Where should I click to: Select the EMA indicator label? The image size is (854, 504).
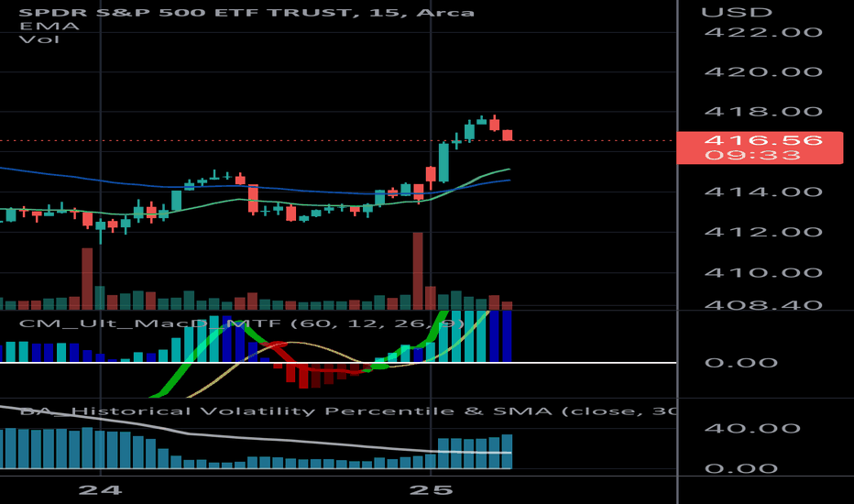49,27
